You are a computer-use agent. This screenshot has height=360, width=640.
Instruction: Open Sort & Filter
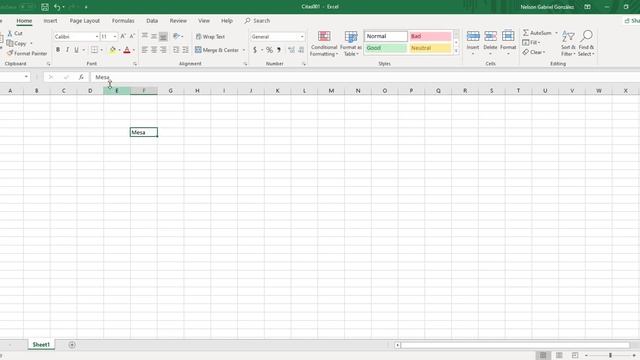568,43
